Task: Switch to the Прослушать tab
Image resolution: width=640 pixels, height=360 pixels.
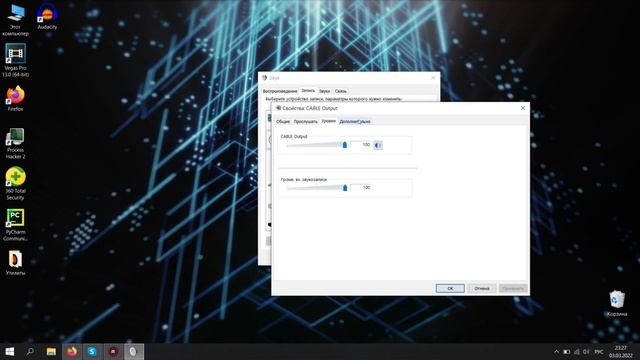Action: (x=305, y=122)
